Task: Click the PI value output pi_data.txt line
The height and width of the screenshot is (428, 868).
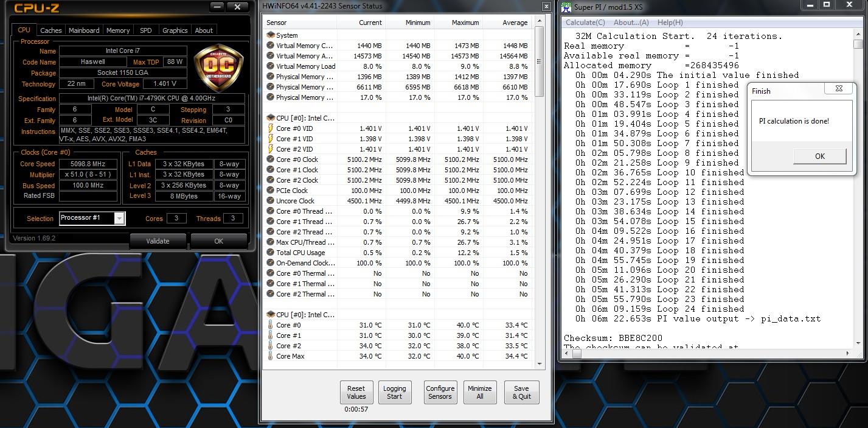Action: click(698, 318)
